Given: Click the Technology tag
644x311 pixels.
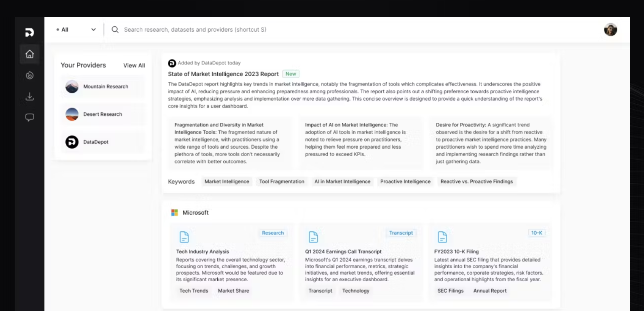Looking at the screenshot, I should [355, 291].
